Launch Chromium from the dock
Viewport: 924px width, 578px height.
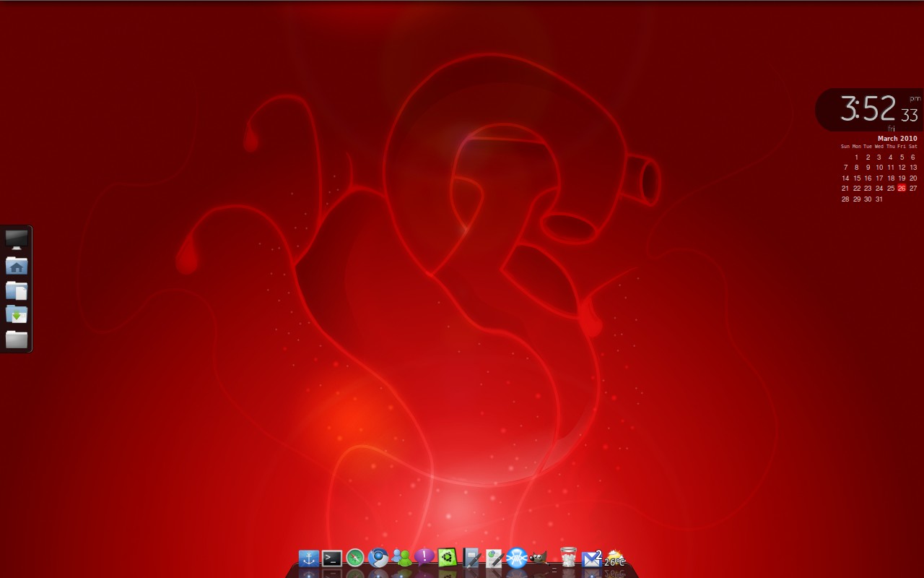click(378, 558)
